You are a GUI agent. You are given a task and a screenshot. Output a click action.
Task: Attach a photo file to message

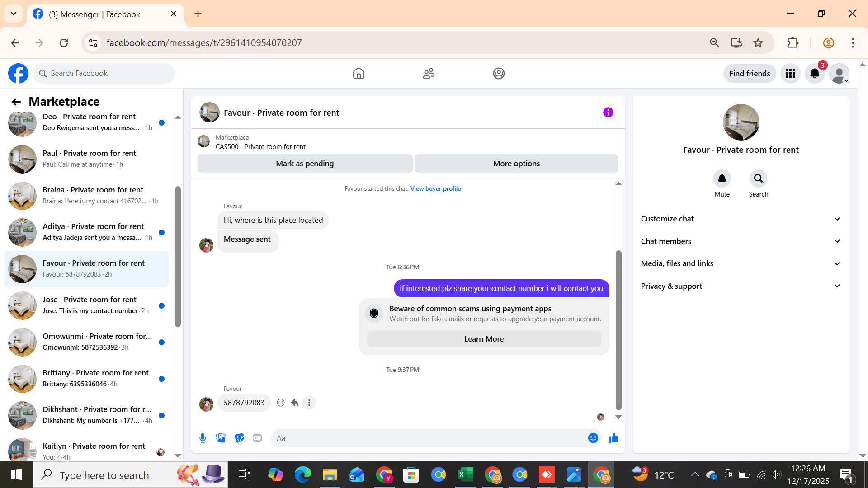(x=221, y=438)
